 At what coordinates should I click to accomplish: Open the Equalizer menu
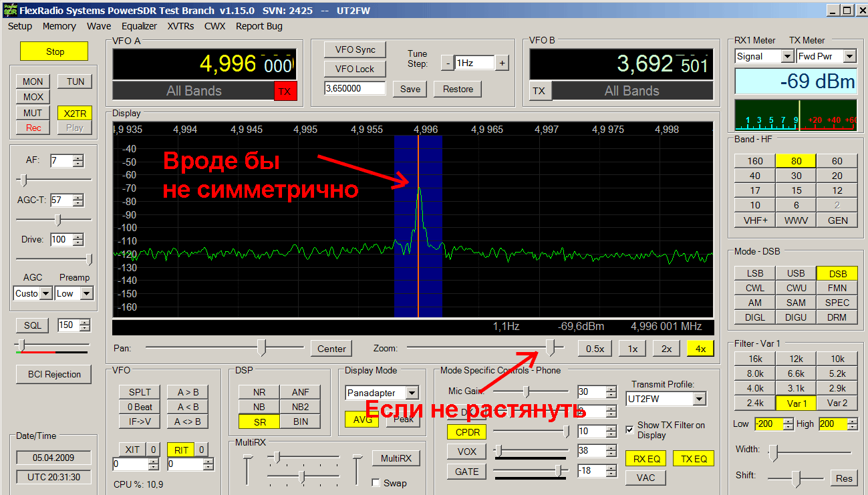[x=139, y=26]
